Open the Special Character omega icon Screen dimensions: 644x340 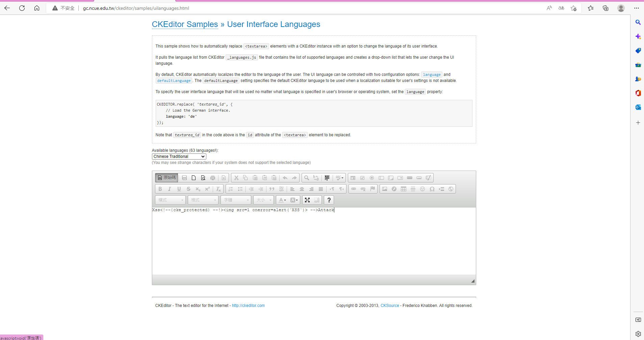point(432,189)
